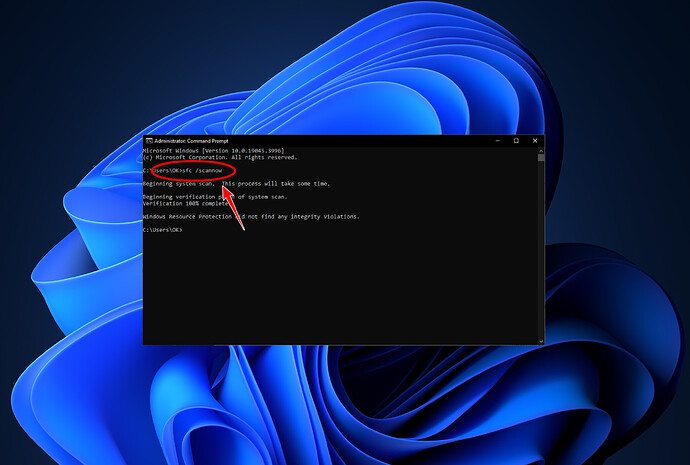Click the Microsoft Windows version line
The width and height of the screenshot is (690, 465).
pyautogui.click(x=205, y=151)
